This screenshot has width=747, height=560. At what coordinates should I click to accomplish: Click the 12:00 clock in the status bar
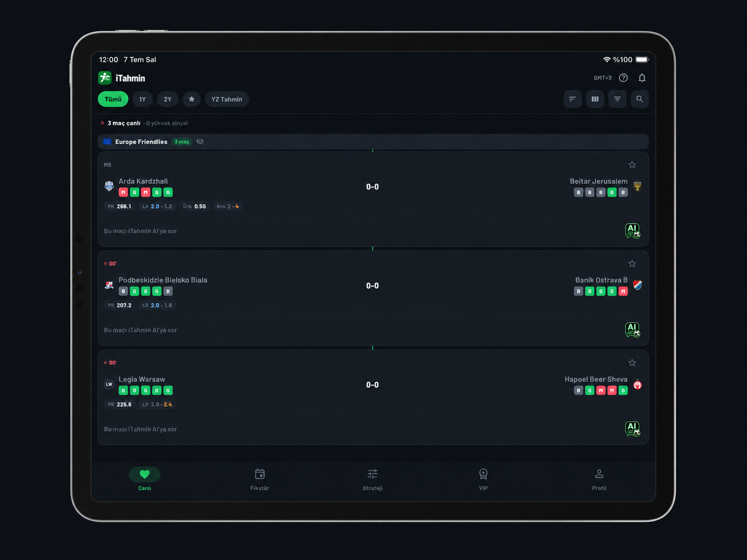point(108,60)
